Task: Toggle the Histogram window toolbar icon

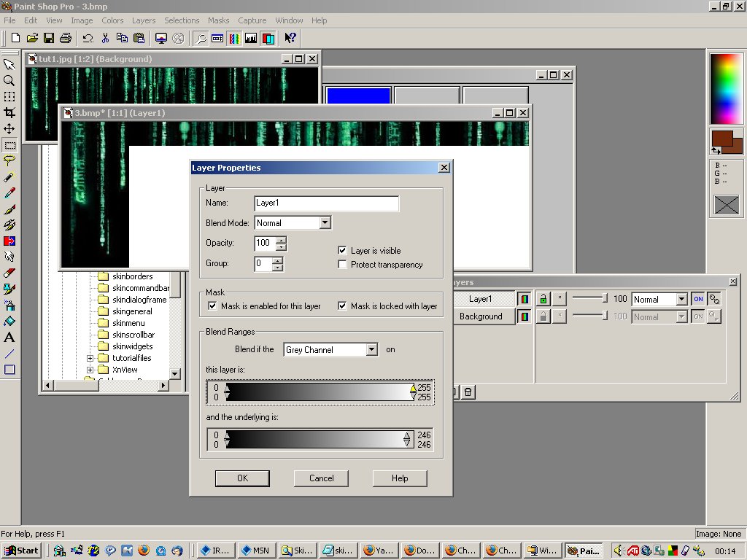Action: click(x=251, y=38)
